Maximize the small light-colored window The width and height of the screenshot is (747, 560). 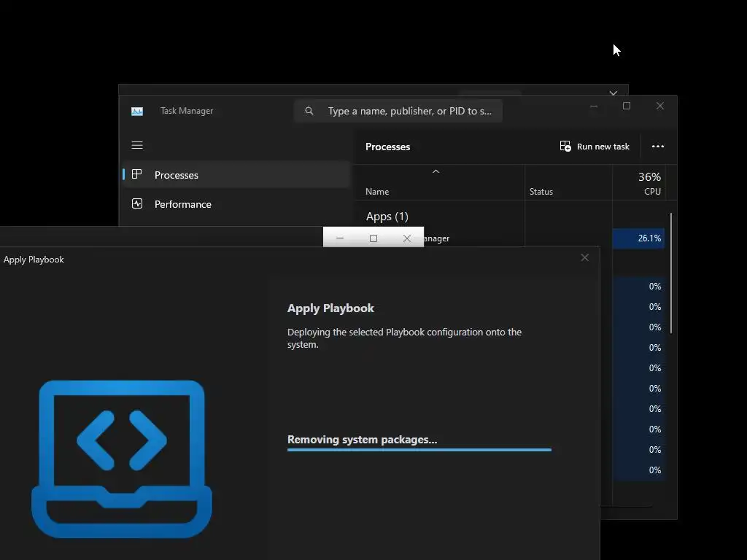tap(373, 238)
